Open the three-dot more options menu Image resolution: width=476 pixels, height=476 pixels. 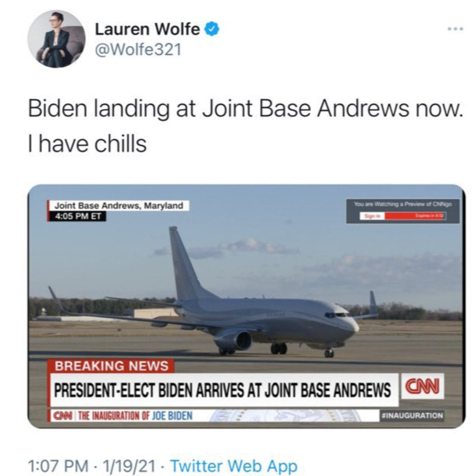coord(455,29)
